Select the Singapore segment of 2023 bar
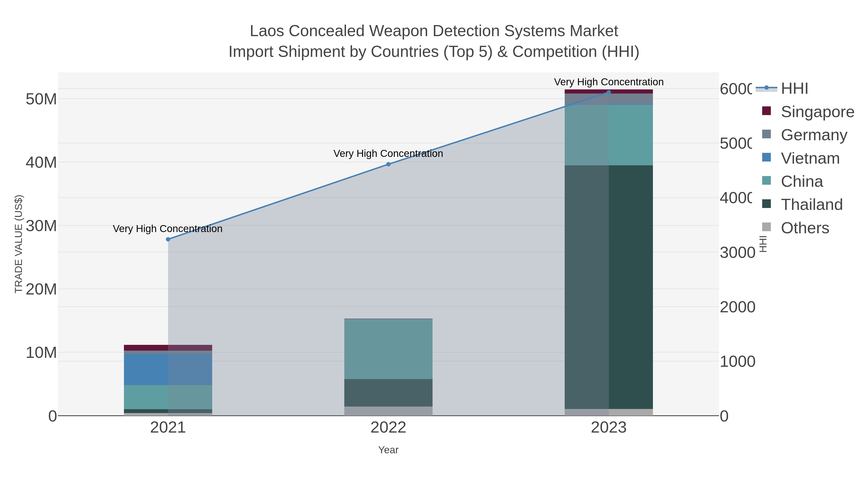 pos(609,92)
